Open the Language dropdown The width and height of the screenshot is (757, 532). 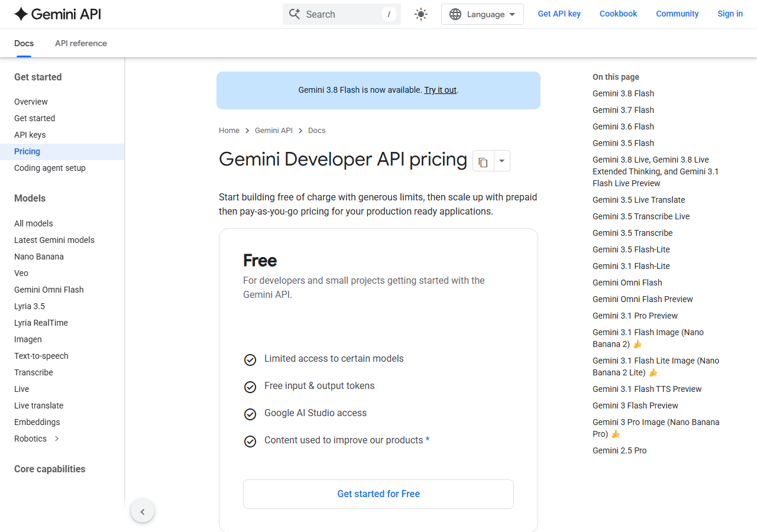[x=483, y=14]
